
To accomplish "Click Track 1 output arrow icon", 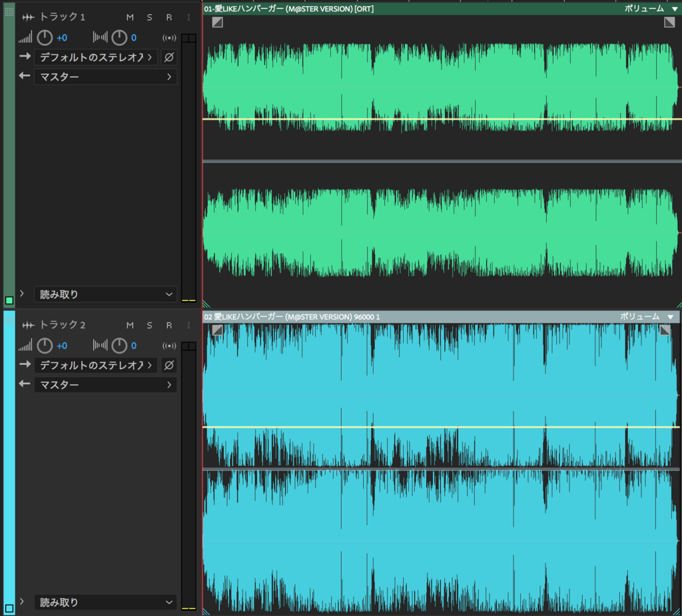I will 25,76.
